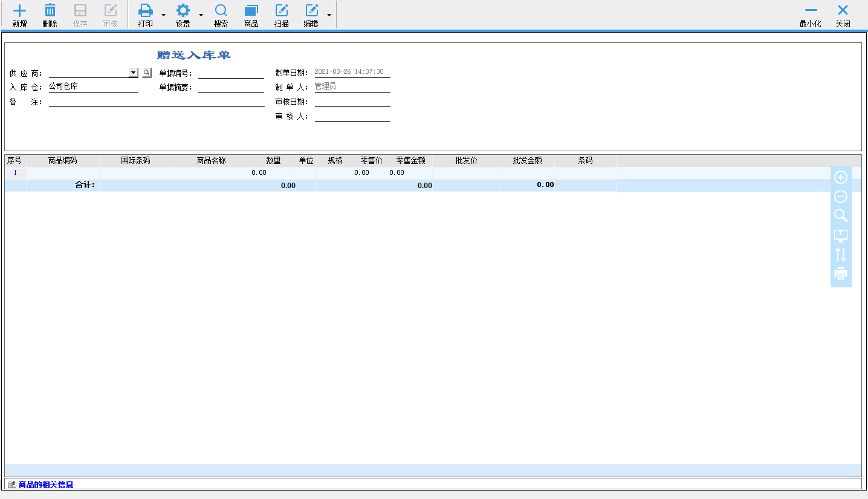This screenshot has width=868, height=499.
Task: Click the 打印 printer icon in toolbar
Action: (x=146, y=10)
